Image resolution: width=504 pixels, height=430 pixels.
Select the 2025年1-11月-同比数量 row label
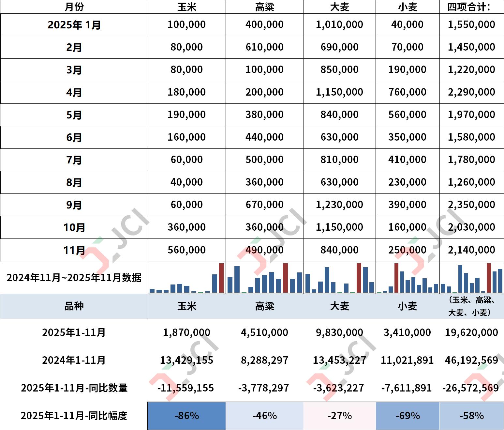74,388
